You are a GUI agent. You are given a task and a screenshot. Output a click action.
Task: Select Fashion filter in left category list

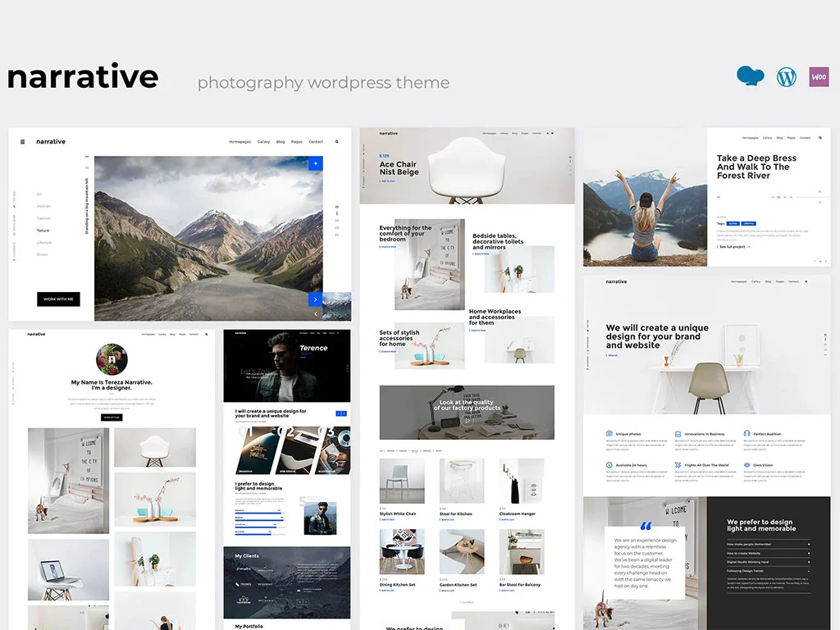pyautogui.click(x=44, y=218)
